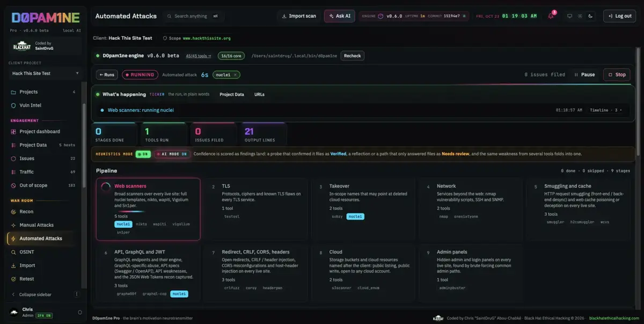
Task: Open the URLs tab
Action: pyautogui.click(x=259, y=95)
